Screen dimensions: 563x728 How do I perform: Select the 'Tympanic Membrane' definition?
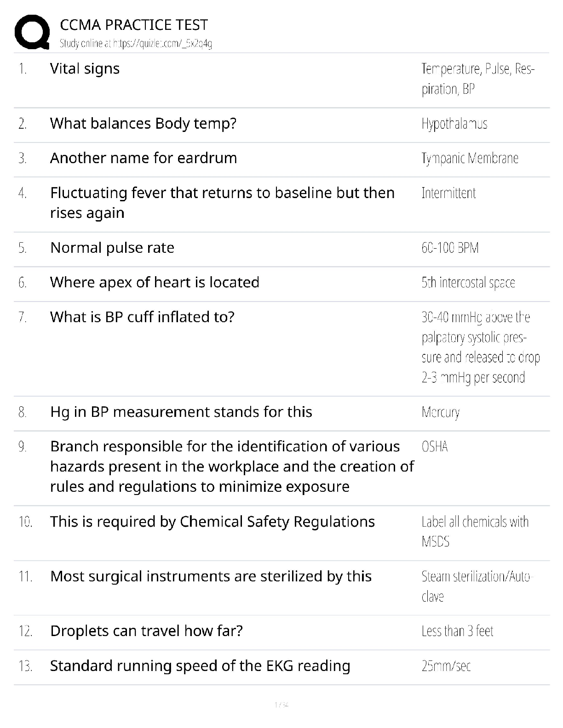[470, 159]
